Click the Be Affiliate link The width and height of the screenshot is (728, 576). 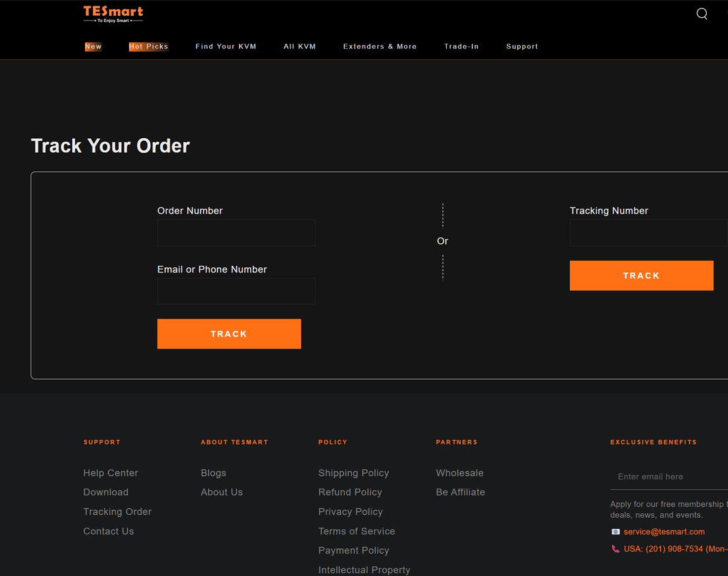461,492
